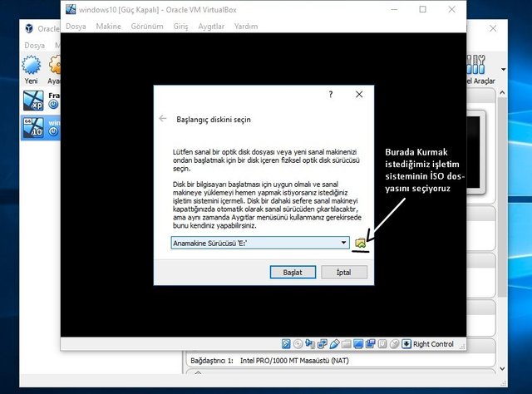
Task: Close the Başlangıç diskini seçin dialog
Action: pos(359,94)
